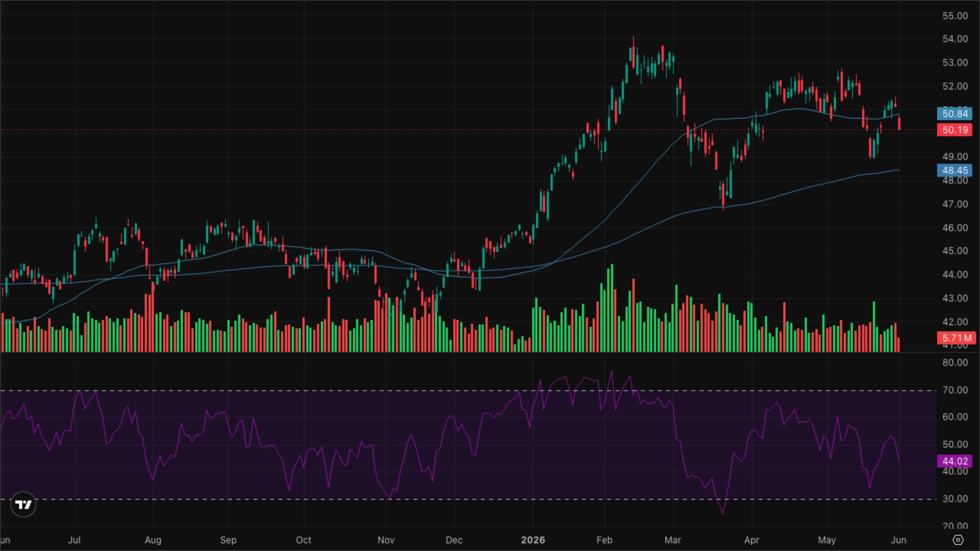Click the RSI 30.00 oversold level label
Screen dimensions: 980x551
coord(955,499)
